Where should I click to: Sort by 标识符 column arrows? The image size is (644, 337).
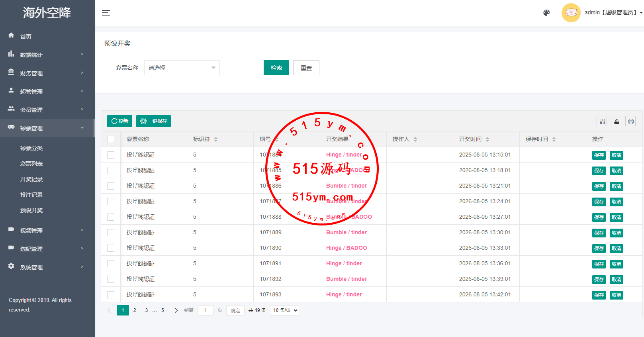[x=216, y=139]
